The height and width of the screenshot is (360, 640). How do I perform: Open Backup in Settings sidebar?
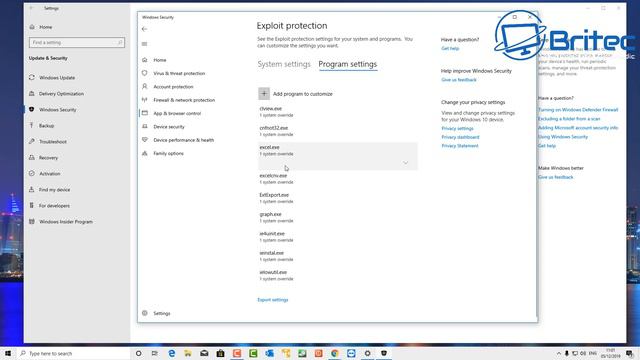point(47,126)
